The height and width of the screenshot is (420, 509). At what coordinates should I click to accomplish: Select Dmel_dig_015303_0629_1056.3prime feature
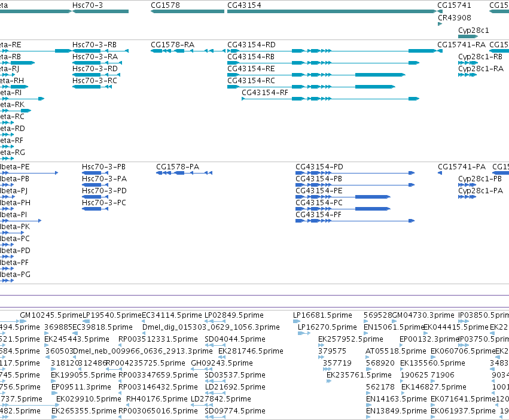point(144,333)
